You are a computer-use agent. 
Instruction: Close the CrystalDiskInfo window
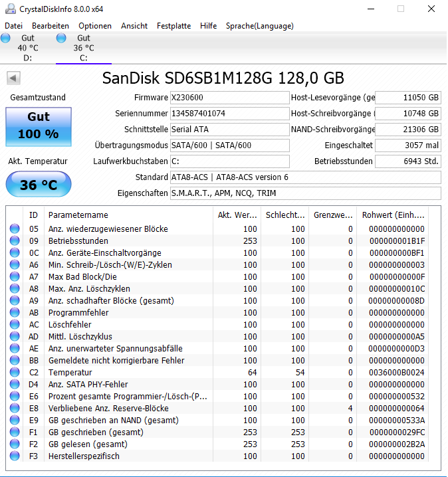coord(431,9)
